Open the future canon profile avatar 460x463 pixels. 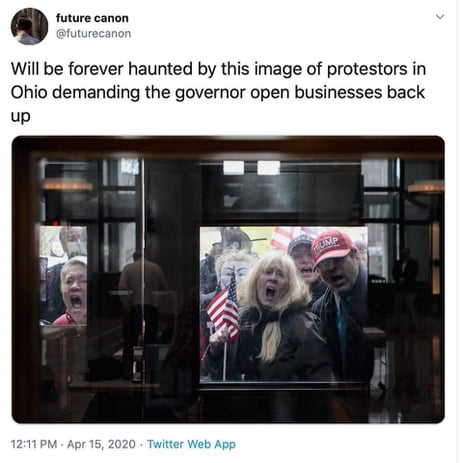click(x=29, y=26)
